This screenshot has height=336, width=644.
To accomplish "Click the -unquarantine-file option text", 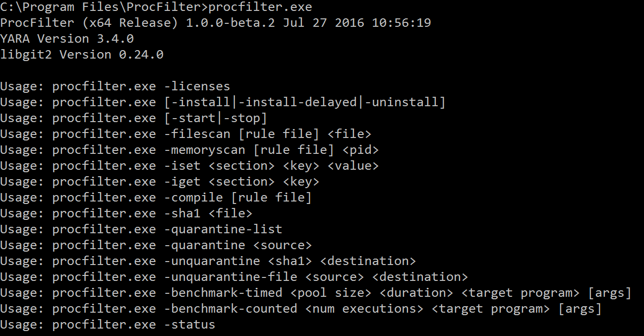I will [x=231, y=277].
